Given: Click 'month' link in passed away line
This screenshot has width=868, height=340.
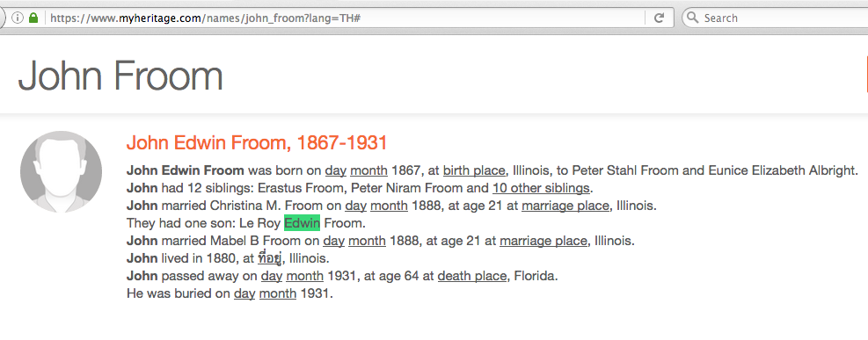Looking at the screenshot, I should 304,276.
